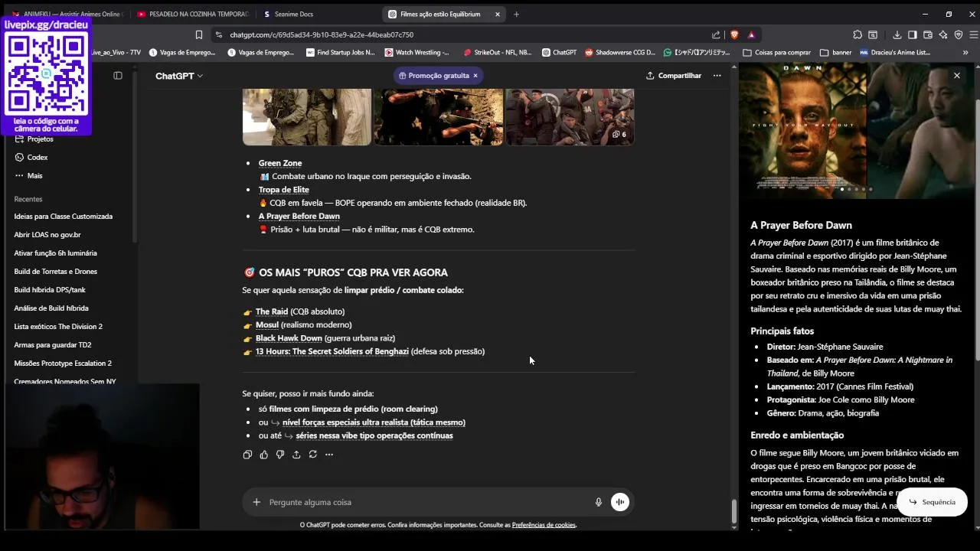
Task: Open 'Missões Prototype Escalation 2' chat
Action: coord(63,364)
